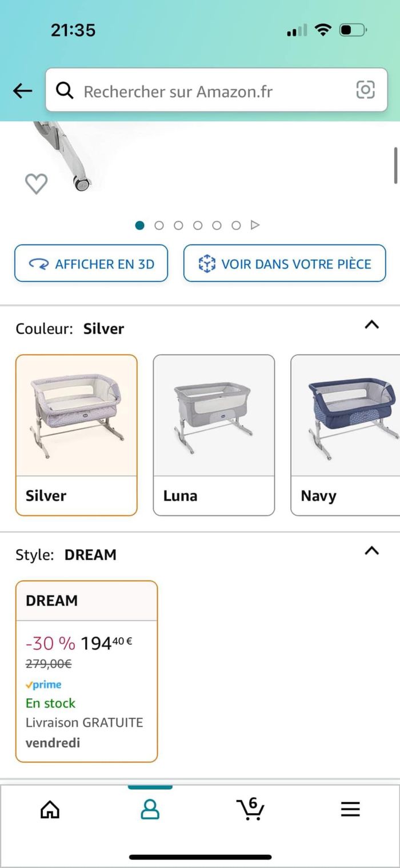
Task: Jump to second image carousel dot
Action: click(159, 225)
